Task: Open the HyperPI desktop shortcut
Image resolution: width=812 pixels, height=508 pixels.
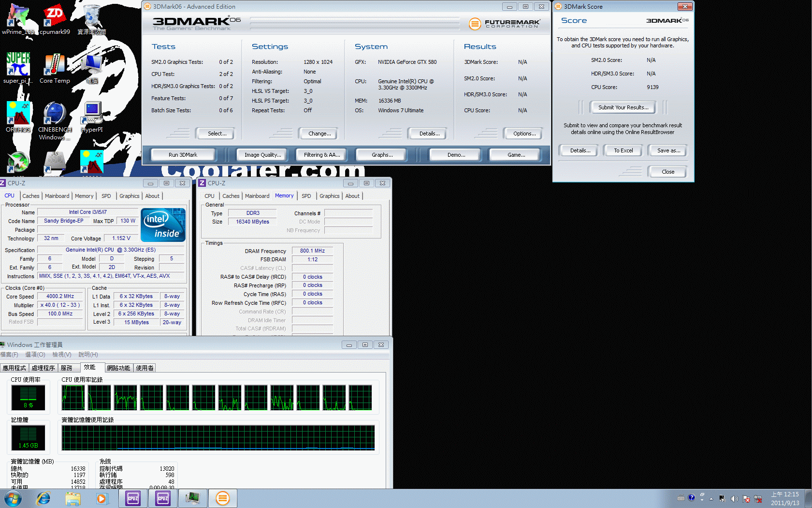Action: pyautogui.click(x=92, y=117)
